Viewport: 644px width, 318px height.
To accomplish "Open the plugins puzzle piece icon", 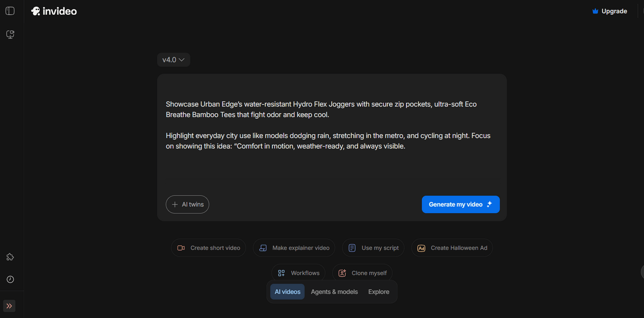I will [x=10, y=257].
